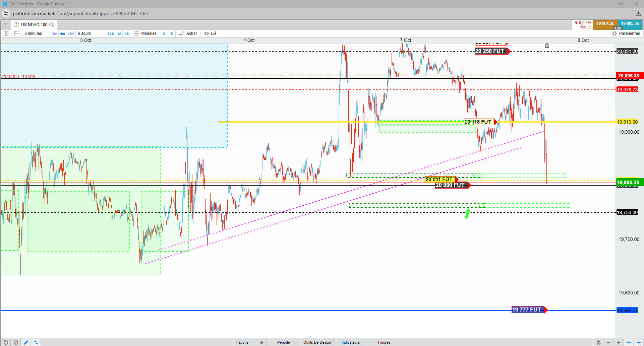This screenshot has height=346, width=644.
Task: Select the 1S period shortcut
Action: pyautogui.click(x=127, y=33)
